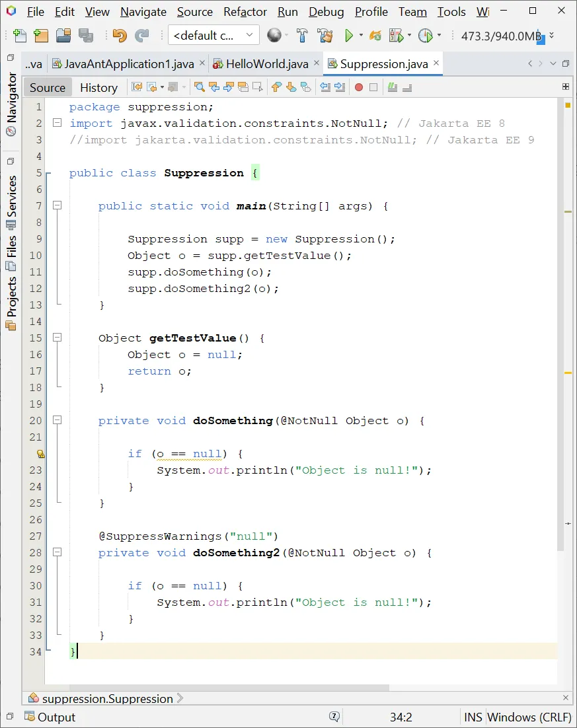Open the Navigator side panel

click(x=11, y=104)
